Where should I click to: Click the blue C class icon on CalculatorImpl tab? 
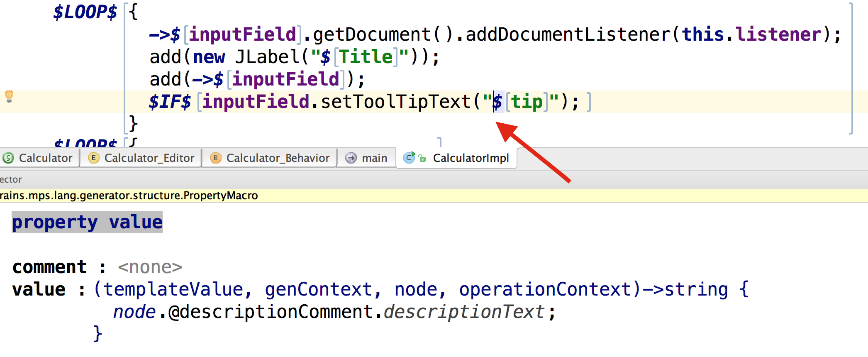point(409,157)
